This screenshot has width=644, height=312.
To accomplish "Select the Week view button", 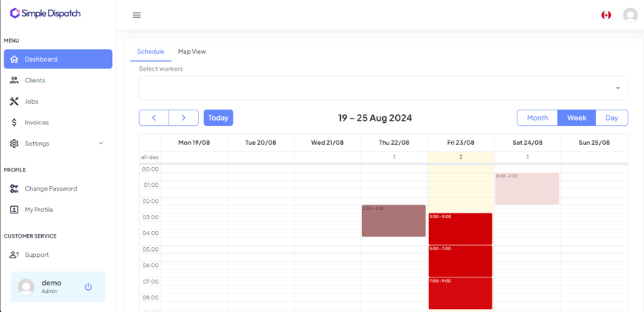I will coord(576,118).
